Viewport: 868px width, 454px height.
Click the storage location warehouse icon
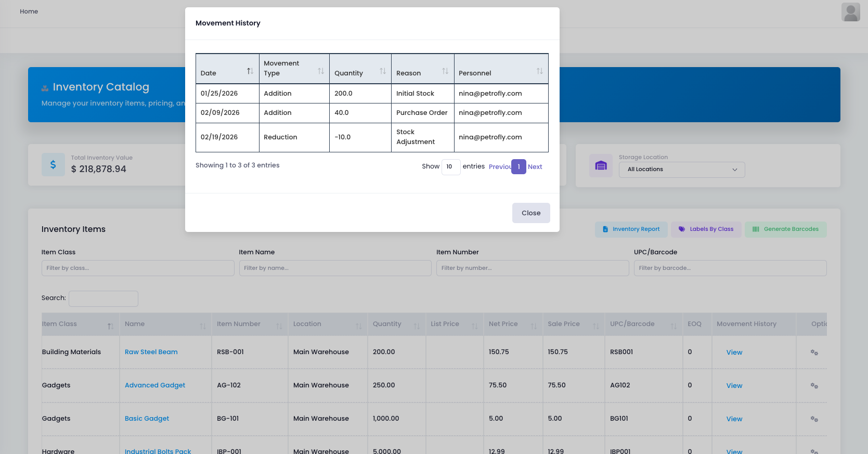point(601,166)
